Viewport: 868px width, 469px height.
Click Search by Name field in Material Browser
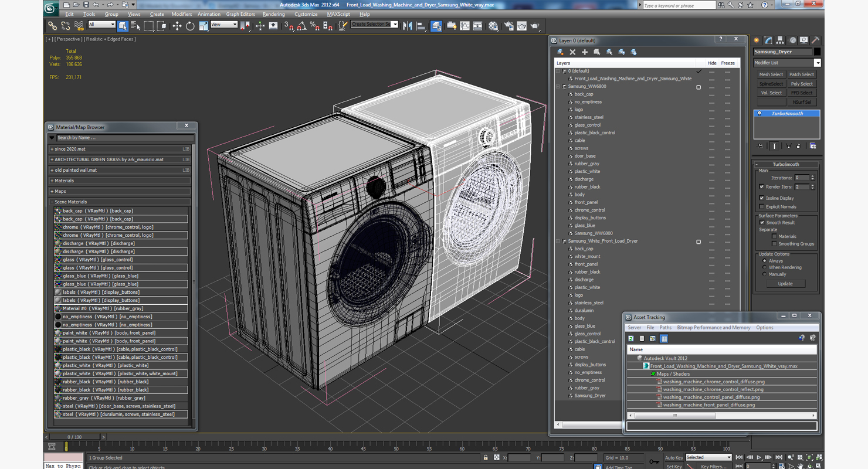point(124,138)
